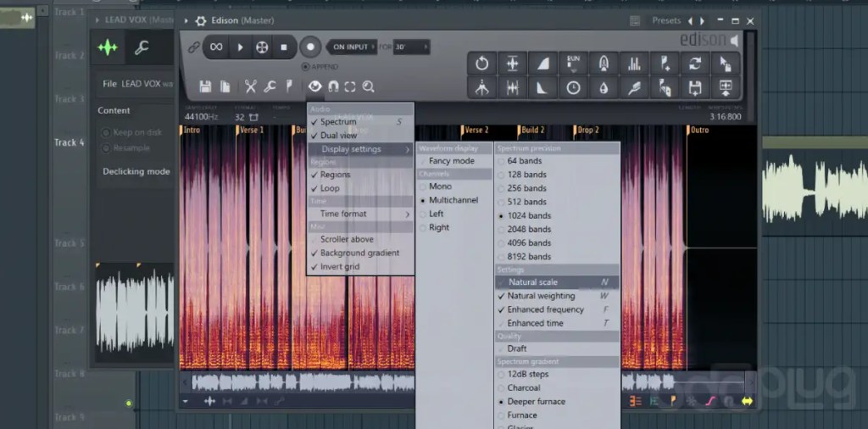Click the clock time-stretch tool button

574,87
